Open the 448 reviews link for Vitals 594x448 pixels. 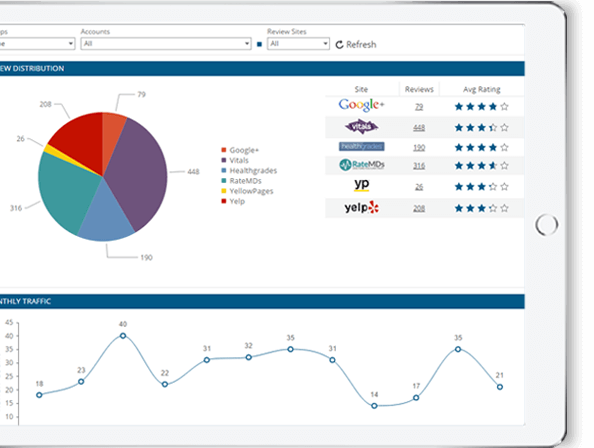(x=419, y=128)
